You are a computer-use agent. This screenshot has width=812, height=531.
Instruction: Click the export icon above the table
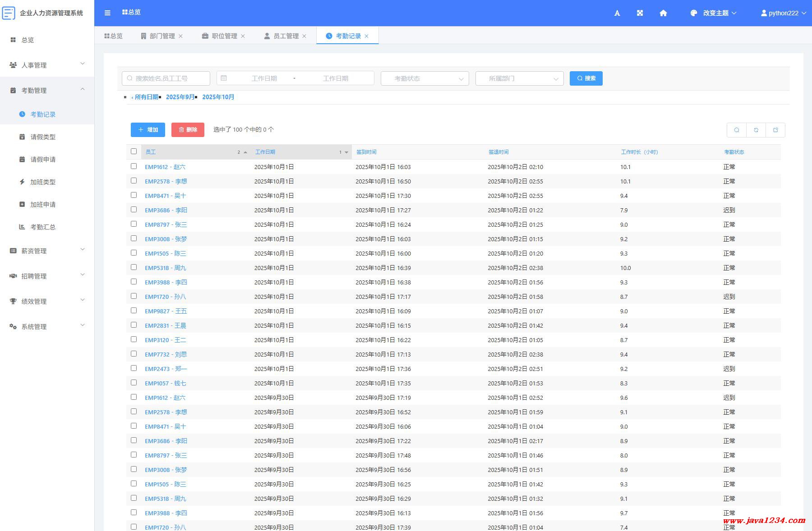775,130
